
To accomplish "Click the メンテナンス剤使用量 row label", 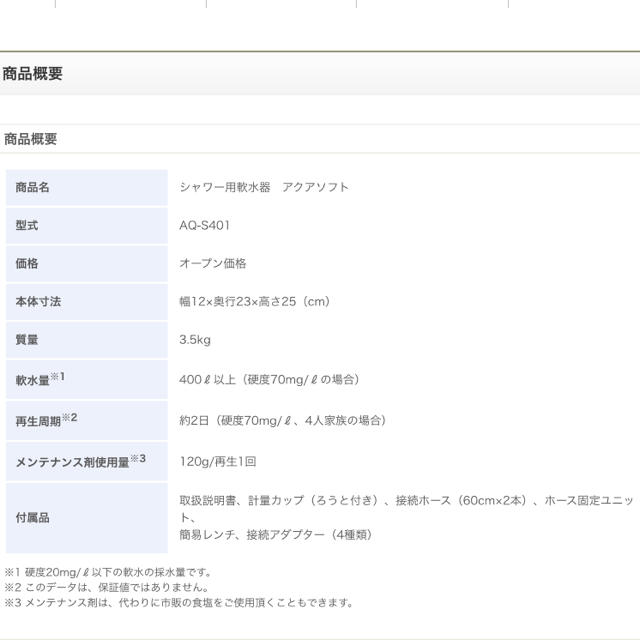I will pos(80,461).
